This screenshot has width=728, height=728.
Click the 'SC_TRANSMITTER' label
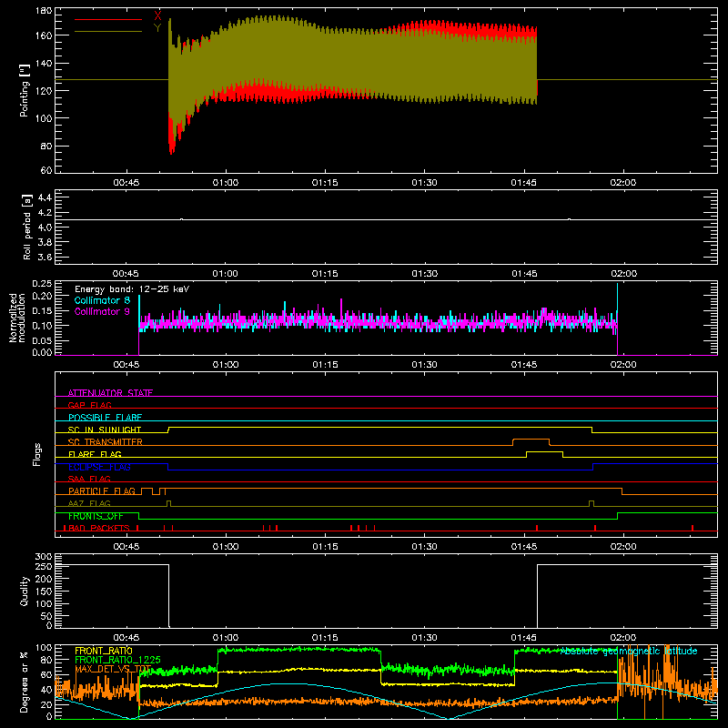pyautogui.click(x=106, y=442)
